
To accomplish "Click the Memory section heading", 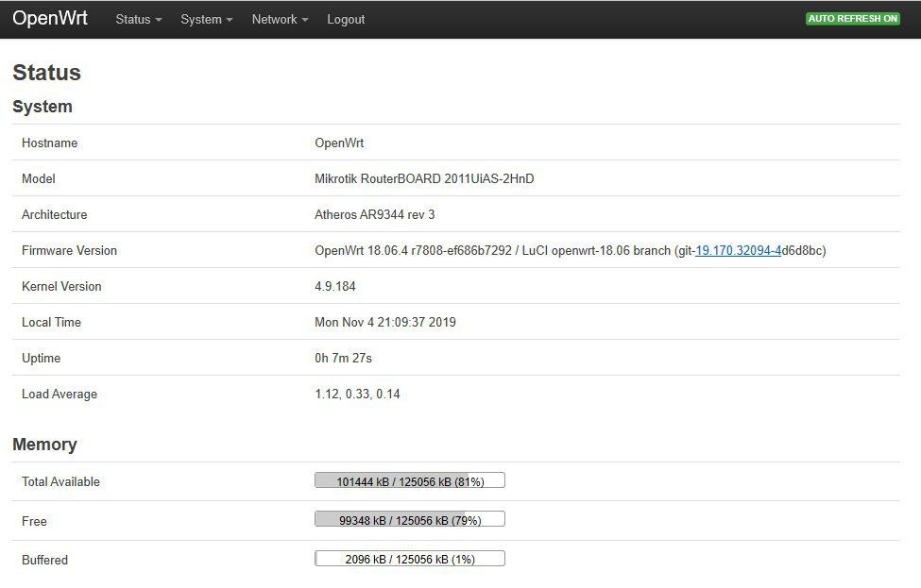I will click(44, 445).
